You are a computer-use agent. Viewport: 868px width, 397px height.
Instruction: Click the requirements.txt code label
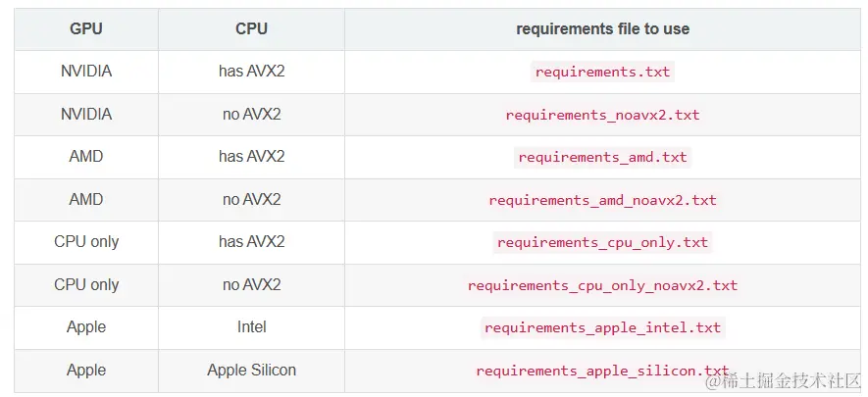click(x=602, y=72)
